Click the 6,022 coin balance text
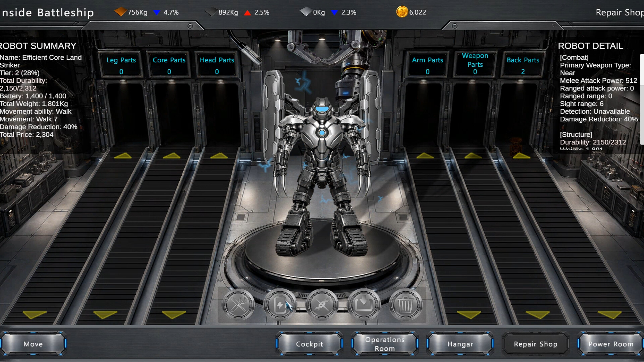This screenshot has height=362, width=644. (x=418, y=12)
